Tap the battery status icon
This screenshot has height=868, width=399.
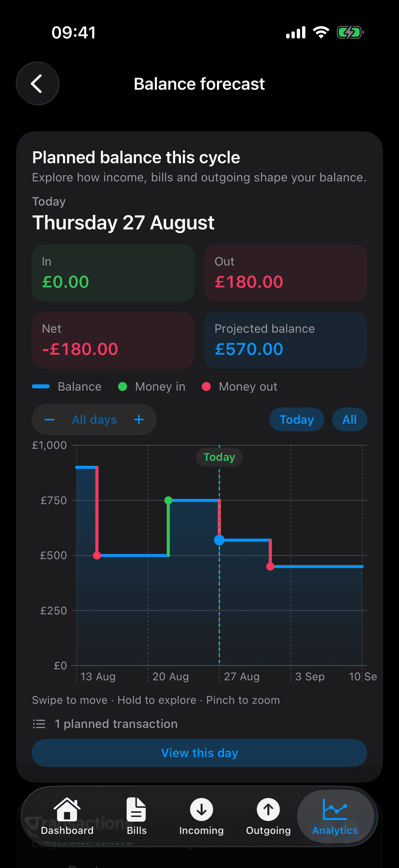[x=350, y=33]
